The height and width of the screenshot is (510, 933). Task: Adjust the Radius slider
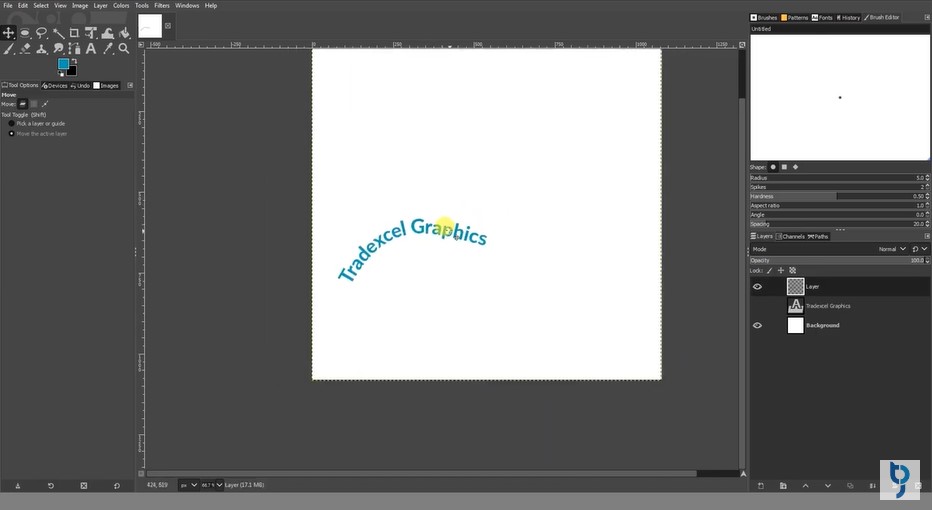(x=839, y=177)
